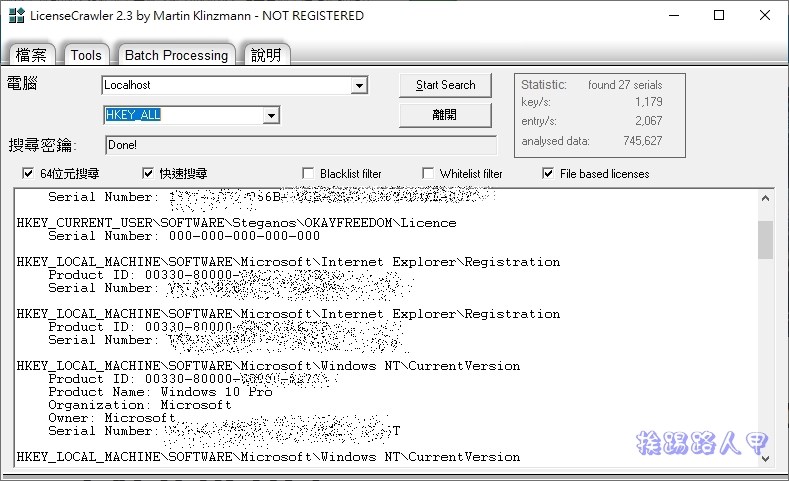Open the Tools tab

click(86, 54)
